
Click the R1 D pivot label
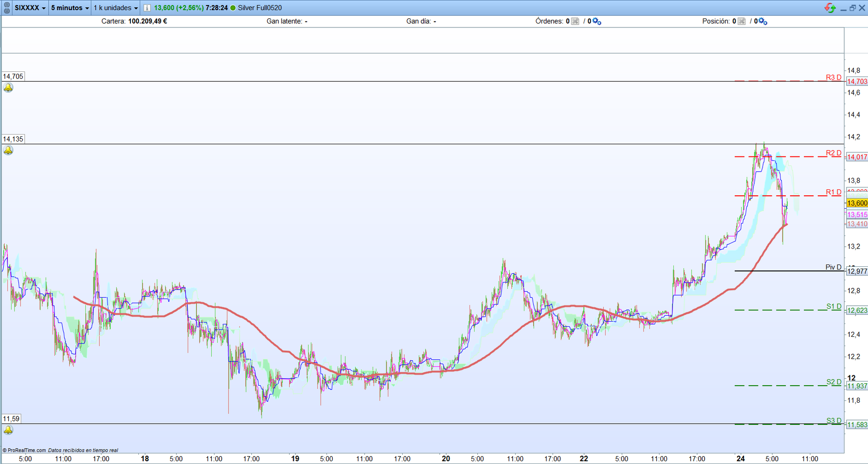coord(833,192)
